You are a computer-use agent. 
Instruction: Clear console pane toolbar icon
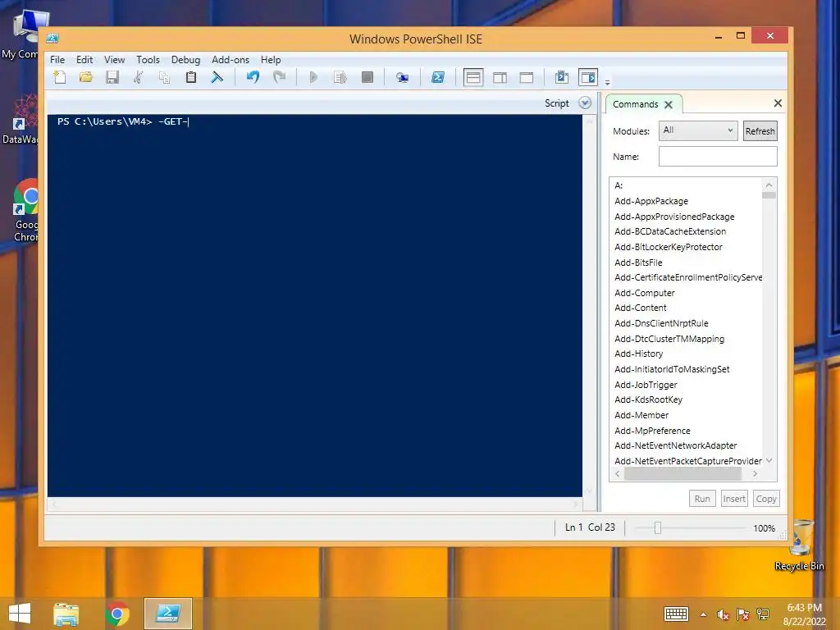click(x=217, y=77)
